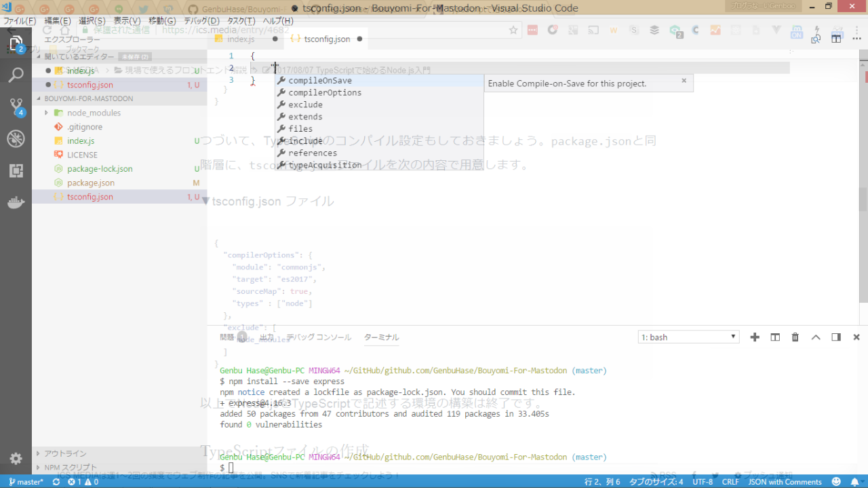Open the Manage gear settings icon
868x488 pixels.
coord(16,458)
